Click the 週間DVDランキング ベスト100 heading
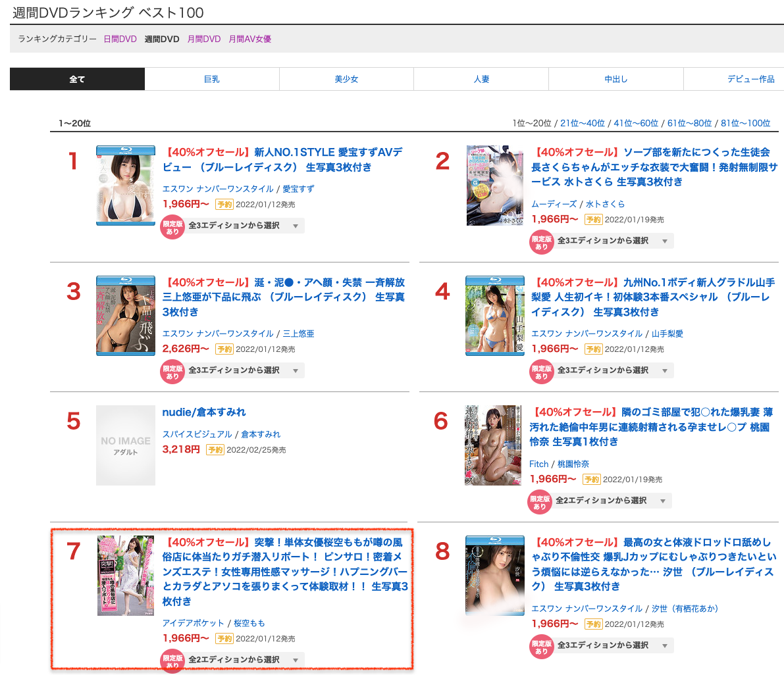 pyautogui.click(x=108, y=12)
